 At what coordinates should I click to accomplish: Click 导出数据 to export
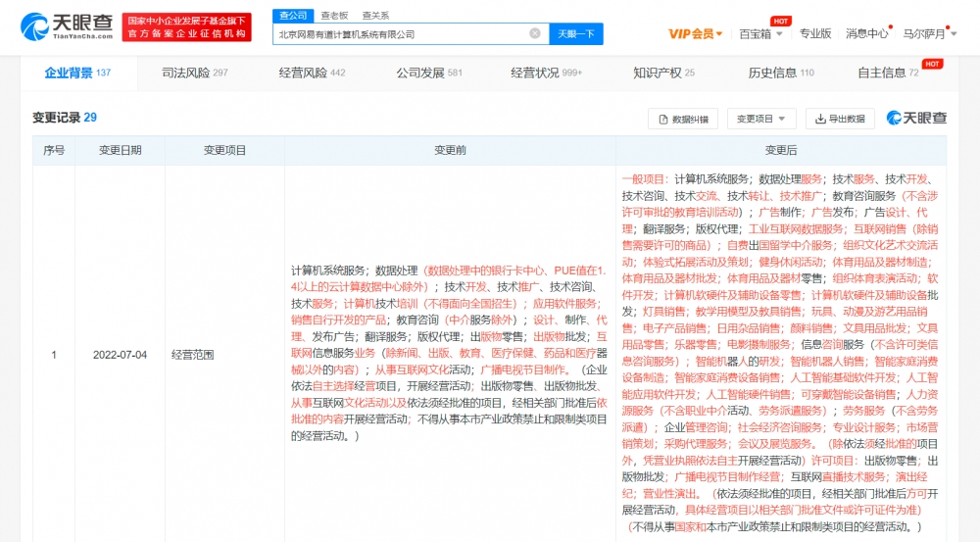(x=840, y=119)
